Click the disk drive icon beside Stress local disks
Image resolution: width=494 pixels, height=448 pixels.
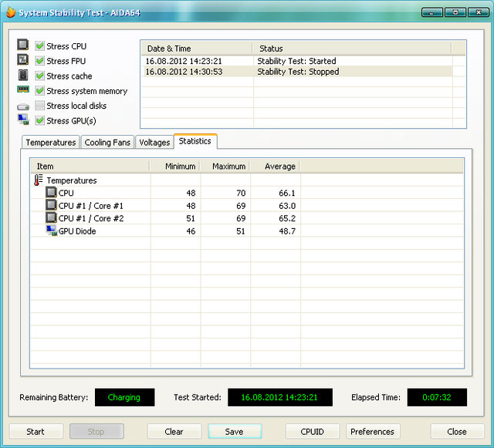point(23,106)
